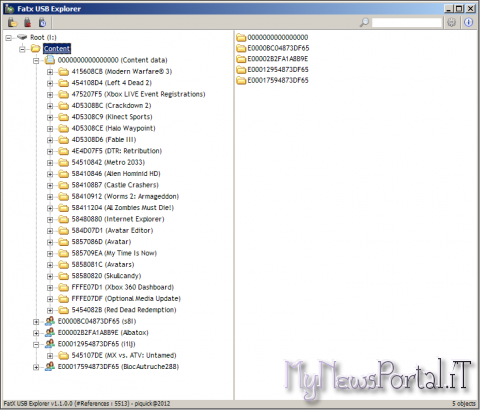Select the Content tree folder

(57, 49)
